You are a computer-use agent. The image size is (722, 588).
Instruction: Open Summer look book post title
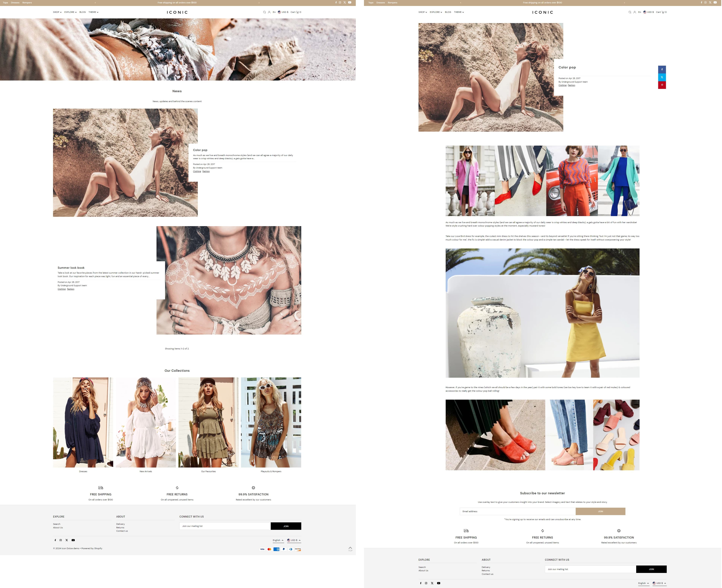pyautogui.click(x=71, y=268)
